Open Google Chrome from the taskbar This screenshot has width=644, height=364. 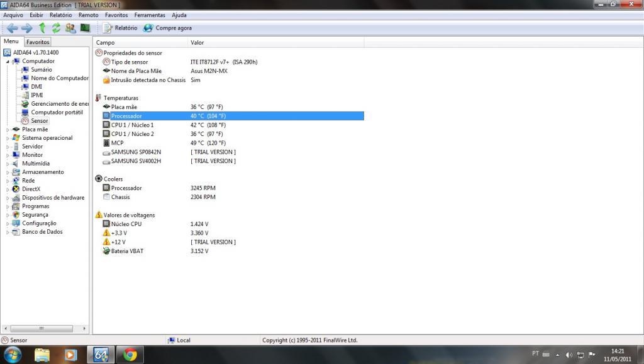tap(130, 355)
